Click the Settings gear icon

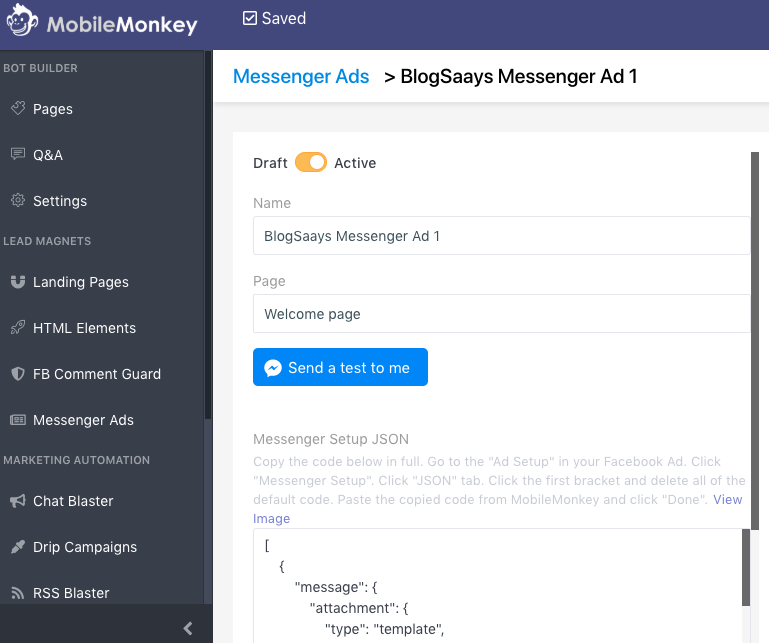coord(18,200)
